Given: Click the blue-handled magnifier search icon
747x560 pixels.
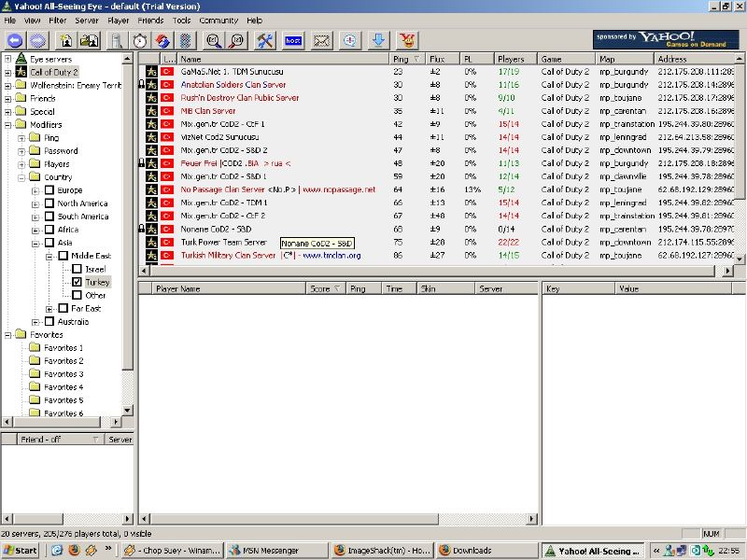Looking at the screenshot, I should [x=214, y=40].
